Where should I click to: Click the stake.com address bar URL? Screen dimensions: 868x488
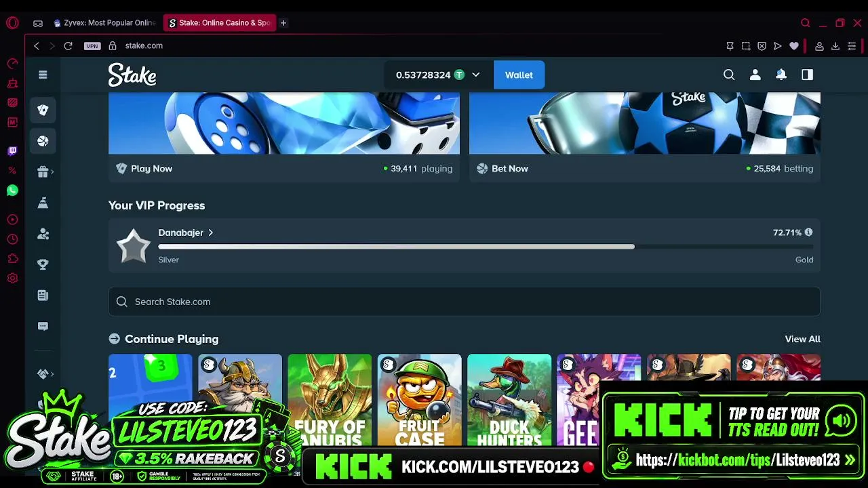click(144, 45)
